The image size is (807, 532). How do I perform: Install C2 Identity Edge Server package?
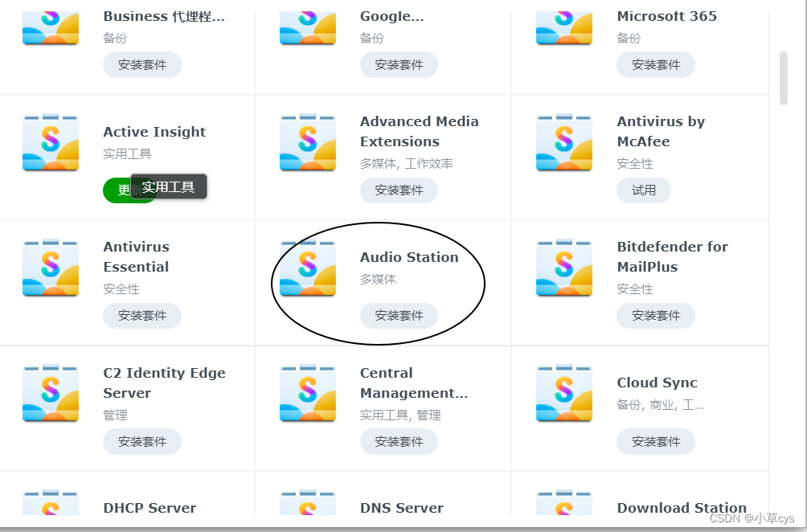click(x=142, y=441)
